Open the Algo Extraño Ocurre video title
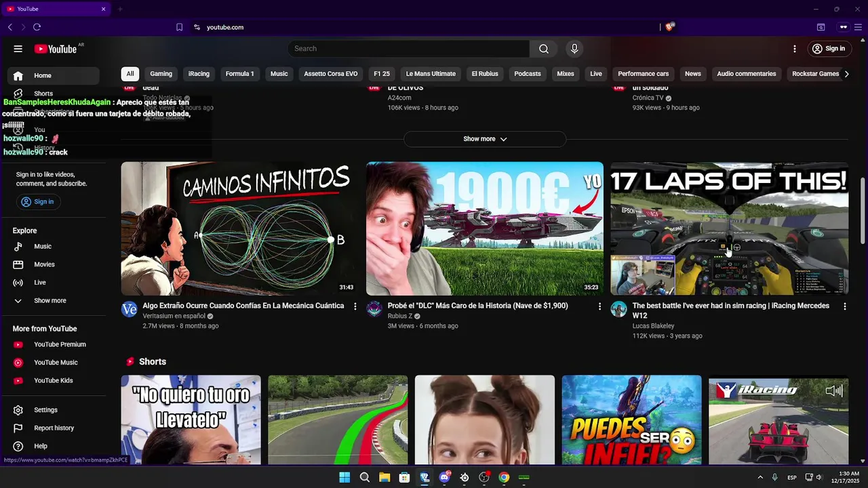Image resolution: width=868 pixels, height=488 pixels. [243, 306]
